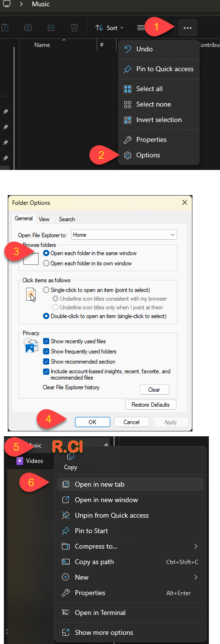
Task: Click the OK button
Action: (x=92, y=422)
